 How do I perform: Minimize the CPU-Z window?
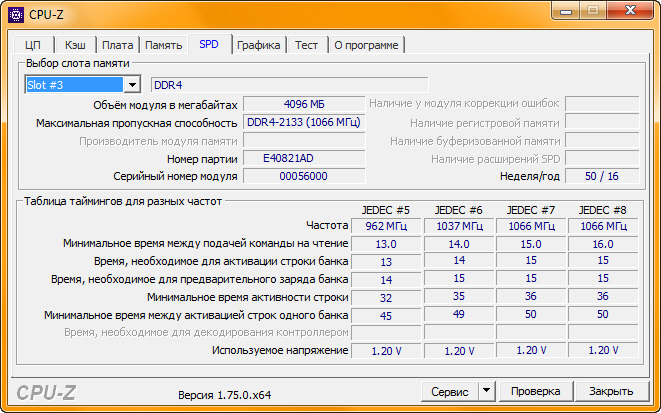point(566,11)
